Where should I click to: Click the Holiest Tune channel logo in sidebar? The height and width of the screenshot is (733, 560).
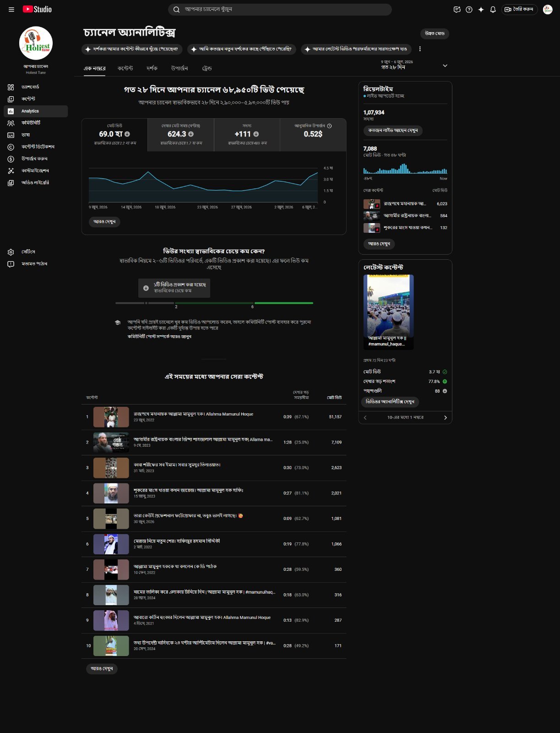(x=36, y=43)
